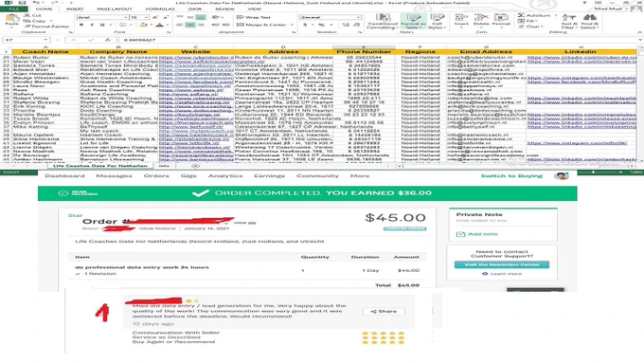644x363 pixels.
Task: Click the Insert Function fx icon
Action: tap(108, 40)
